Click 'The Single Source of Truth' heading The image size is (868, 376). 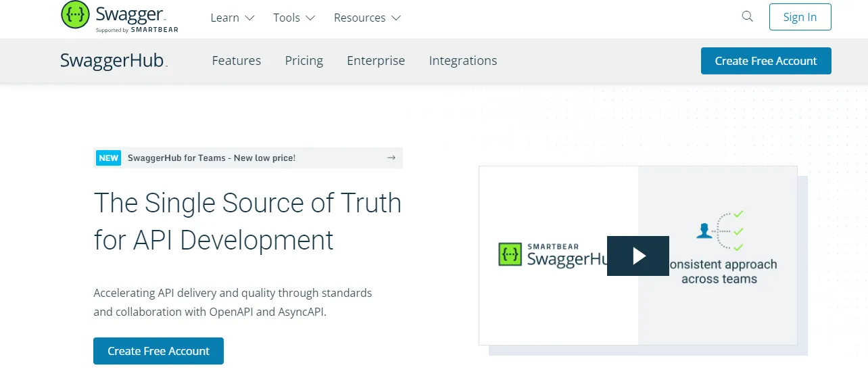coord(247,221)
